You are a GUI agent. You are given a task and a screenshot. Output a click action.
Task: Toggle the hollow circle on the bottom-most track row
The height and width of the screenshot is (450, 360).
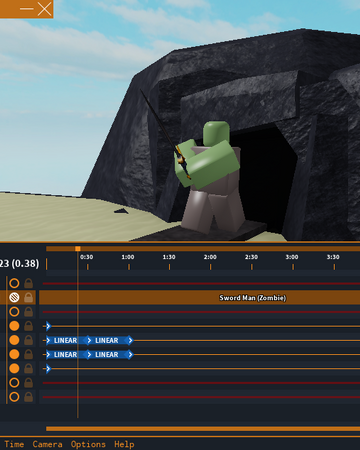[x=14, y=397]
